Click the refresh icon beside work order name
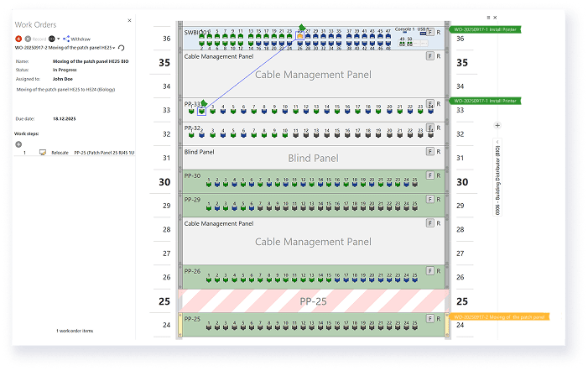Viewport: 588px width, 371px height. 122,49
